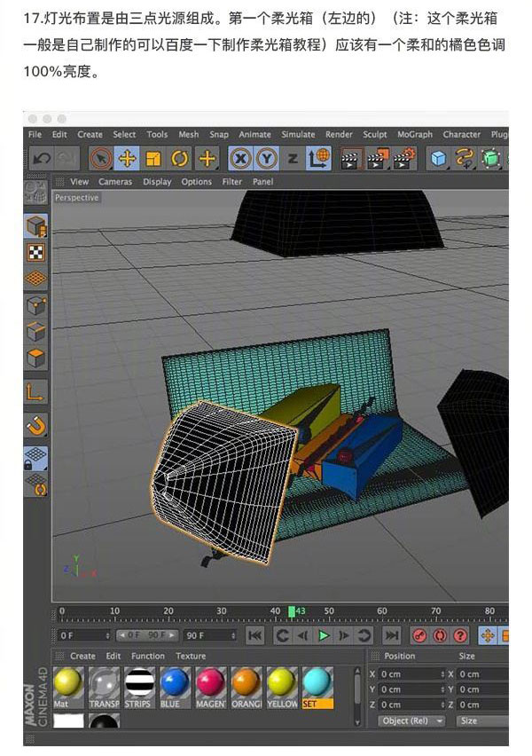This screenshot has width=532, height=756.
Task: Open the Create menu in top menu bar
Action: pyautogui.click(x=90, y=134)
